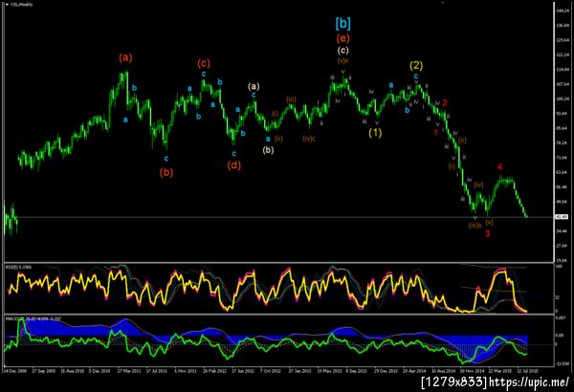Select the red 1 wave label
Screen dimensions: 574x392
436,133
